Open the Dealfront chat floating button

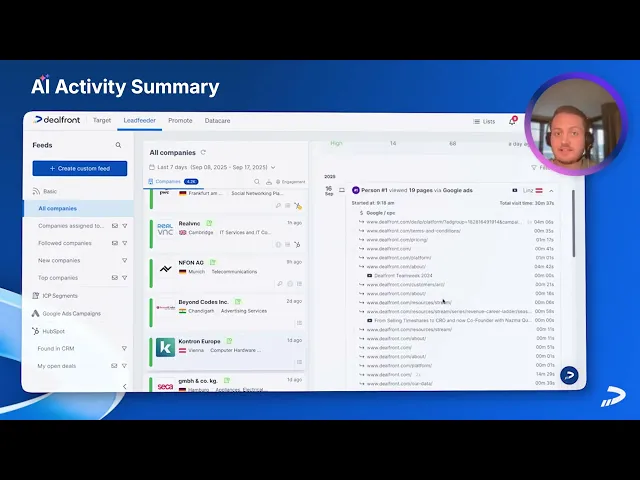569,376
